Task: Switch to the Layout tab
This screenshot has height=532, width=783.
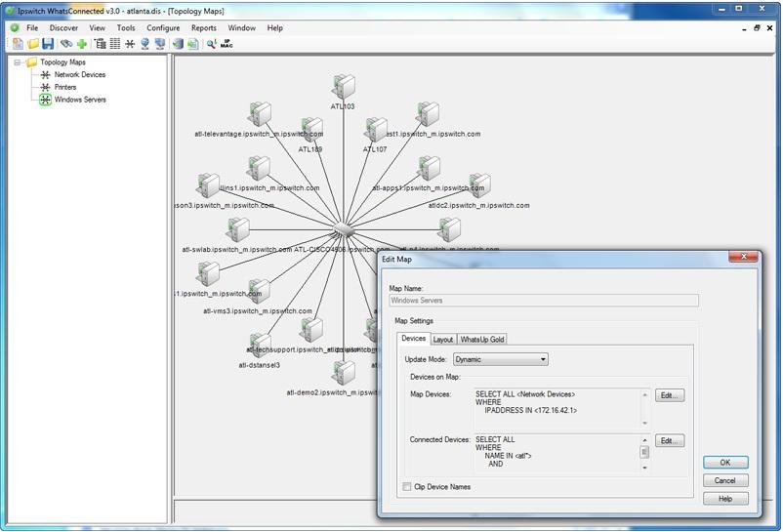Action: click(443, 340)
